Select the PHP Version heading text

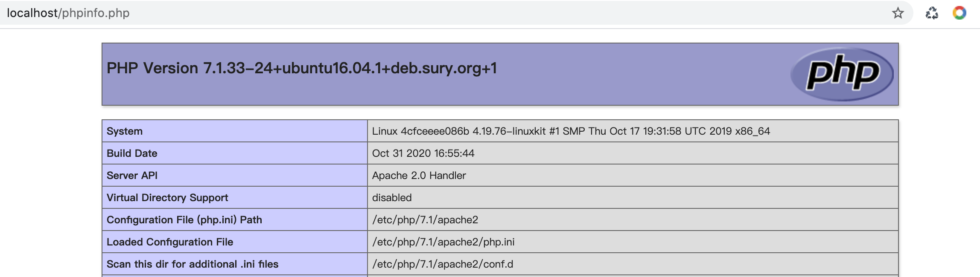point(302,68)
